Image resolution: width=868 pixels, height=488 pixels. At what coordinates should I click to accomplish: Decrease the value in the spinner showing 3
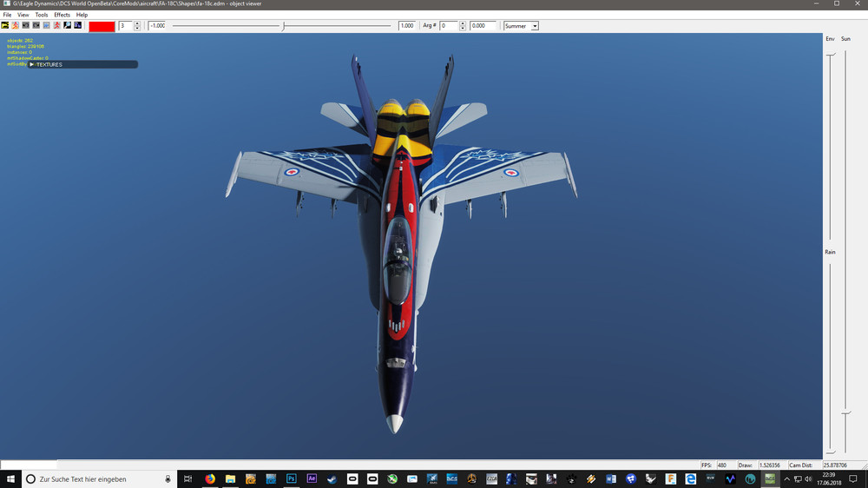pyautogui.click(x=137, y=29)
